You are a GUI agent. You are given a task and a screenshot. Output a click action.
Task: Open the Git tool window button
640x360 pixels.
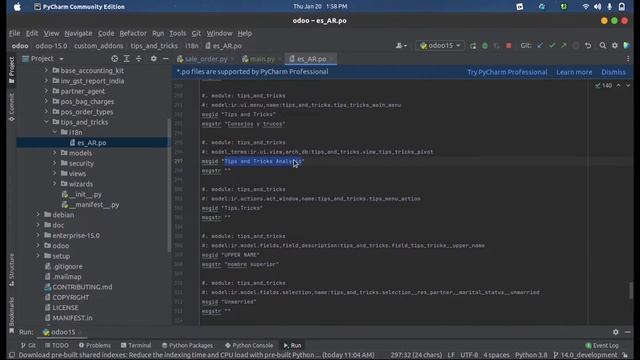(28, 345)
